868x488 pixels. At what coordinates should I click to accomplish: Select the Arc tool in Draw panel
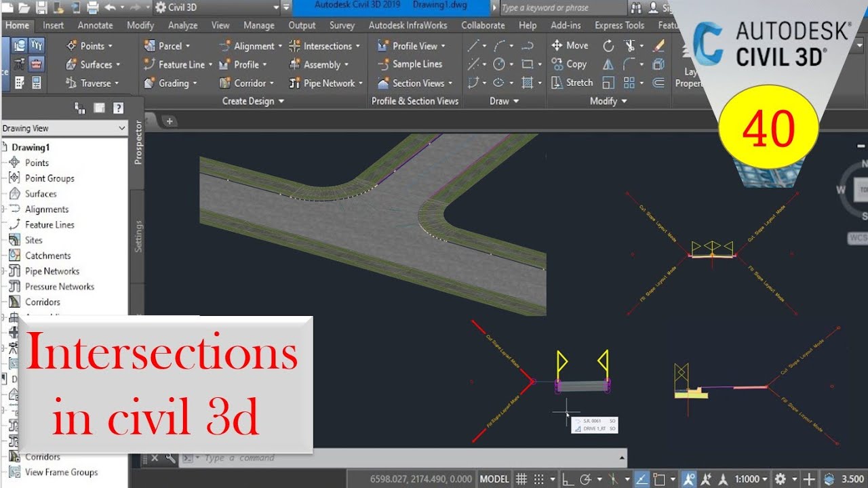tap(499, 45)
